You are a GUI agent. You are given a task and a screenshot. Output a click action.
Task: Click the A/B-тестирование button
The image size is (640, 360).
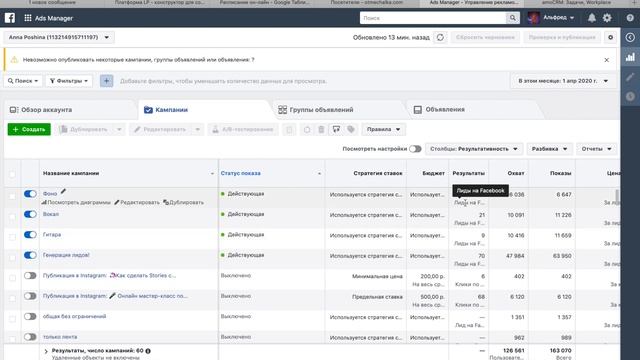pos(243,129)
